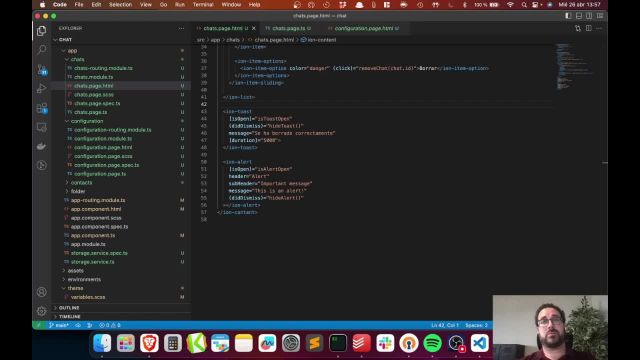This screenshot has height=360, width=640.
Task: Click errors and warnings count in status bar
Action: point(110,325)
